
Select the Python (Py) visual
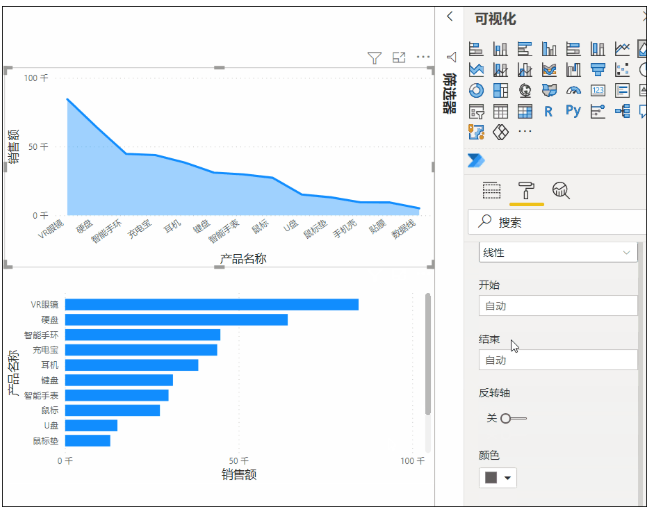573,111
